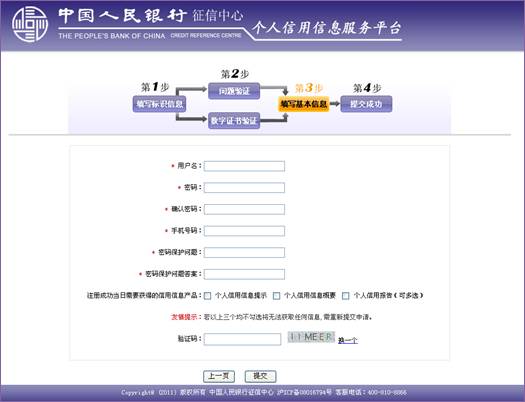Click the 提交 button
The width and height of the screenshot is (525, 402).
(260, 376)
